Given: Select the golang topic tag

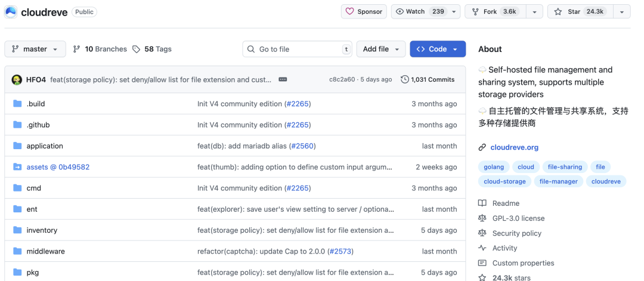Looking at the screenshot, I should point(494,167).
